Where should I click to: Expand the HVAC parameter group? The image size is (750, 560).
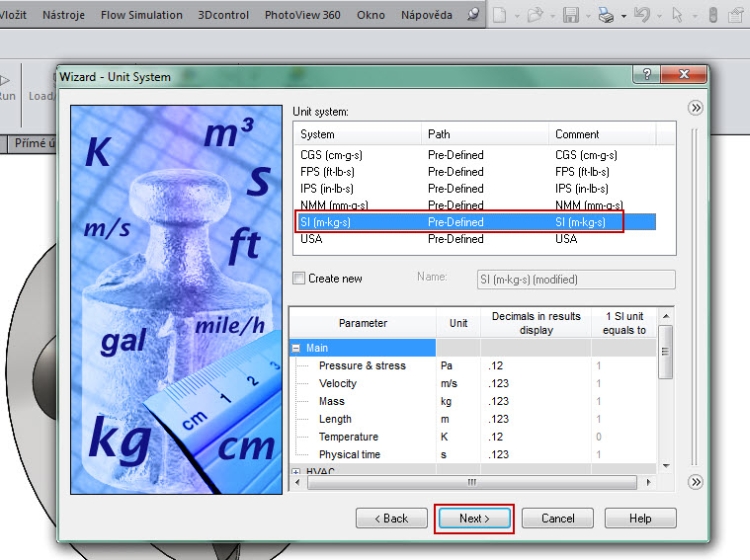[x=296, y=471]
